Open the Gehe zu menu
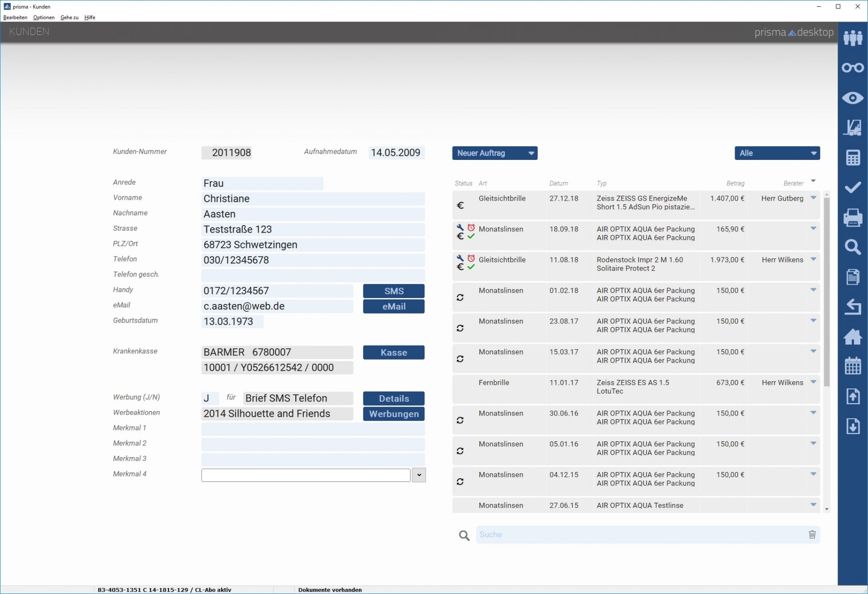 tap(69, 18)
